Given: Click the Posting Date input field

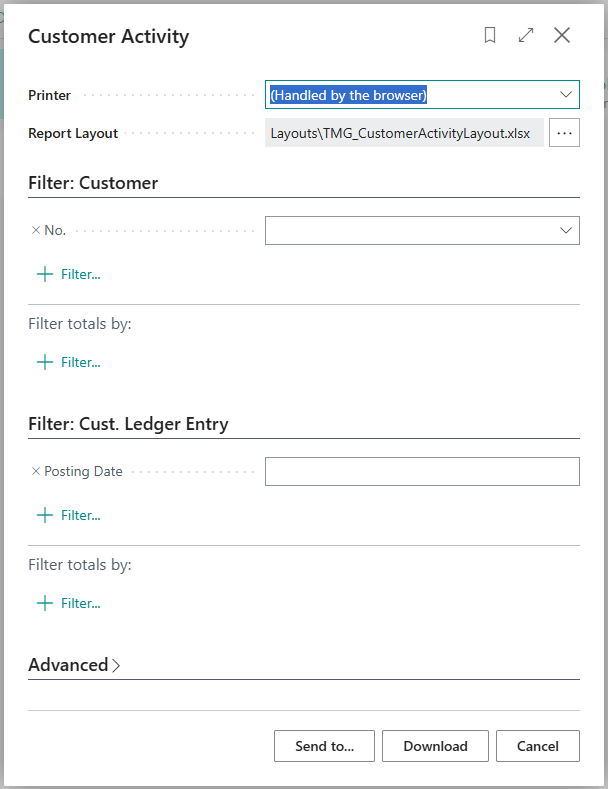Looking at the screenshot, I should click(421, 471).
